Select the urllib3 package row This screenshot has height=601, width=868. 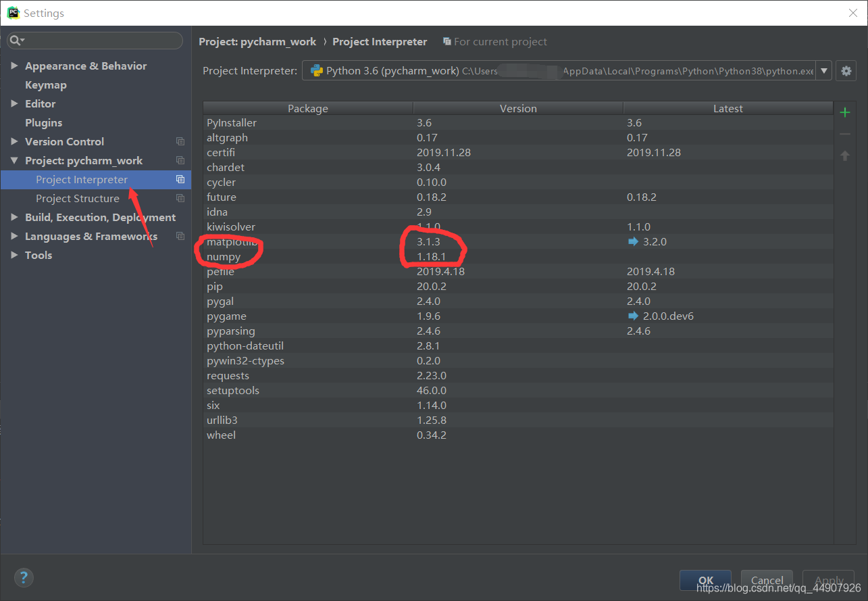pyautogui.click(x=518, y=420)
